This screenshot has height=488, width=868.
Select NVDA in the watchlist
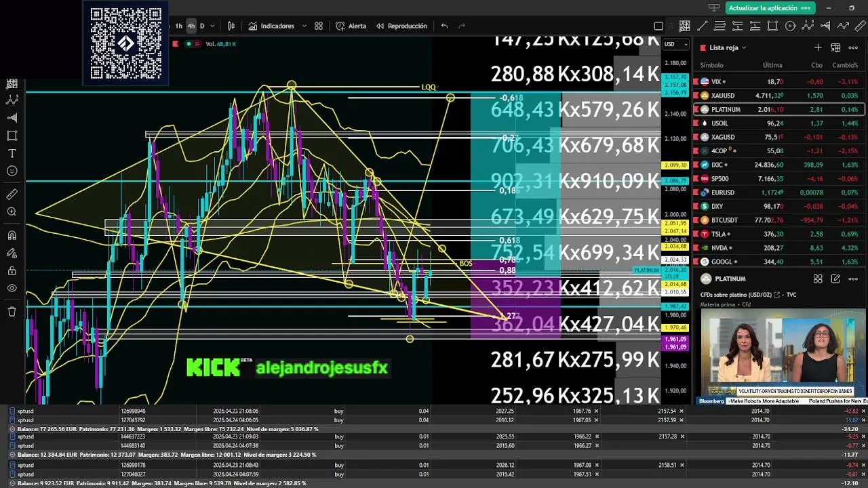778,248
